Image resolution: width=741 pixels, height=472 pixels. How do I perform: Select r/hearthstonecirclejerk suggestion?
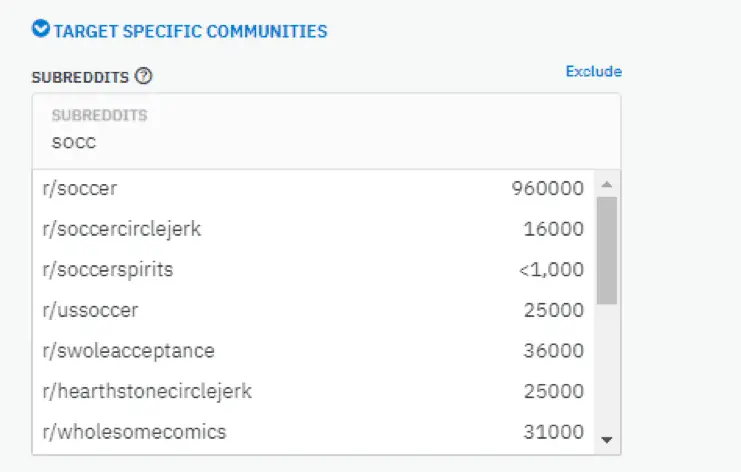(x=313, y=391)
